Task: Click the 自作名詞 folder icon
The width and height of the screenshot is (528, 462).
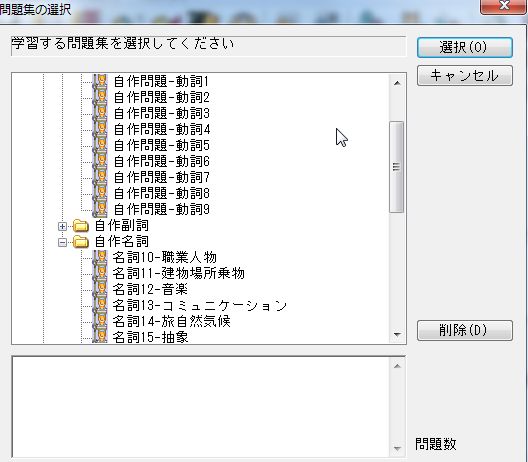Action: (x=81, y=241)
